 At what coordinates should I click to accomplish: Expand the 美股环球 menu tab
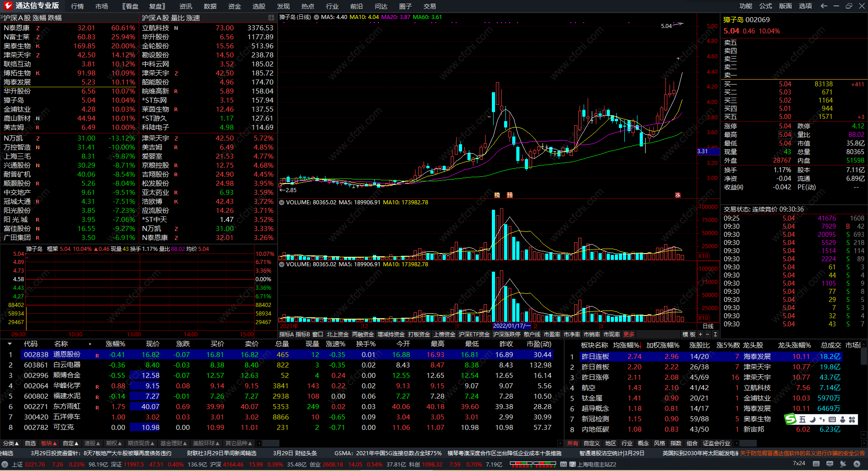(207, 443)
